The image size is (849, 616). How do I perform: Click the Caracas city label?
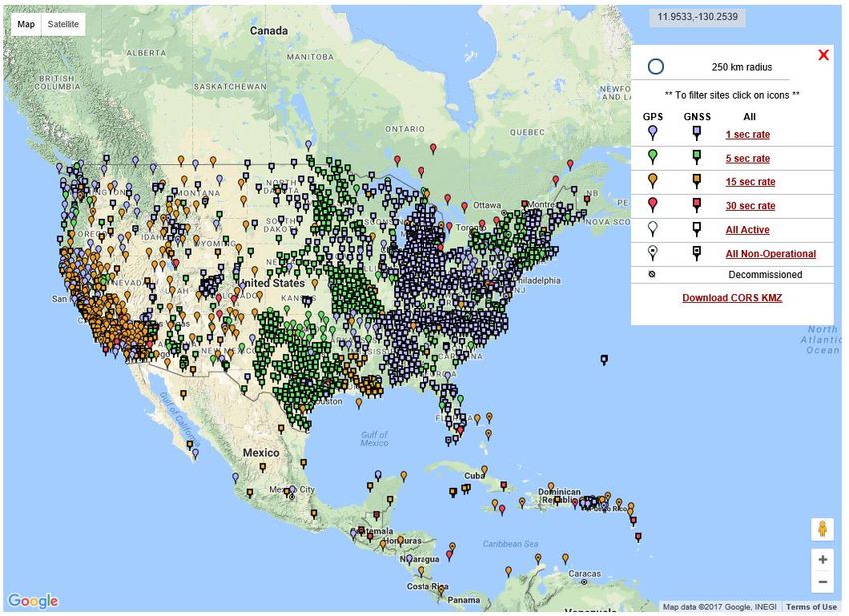(584, 574)
